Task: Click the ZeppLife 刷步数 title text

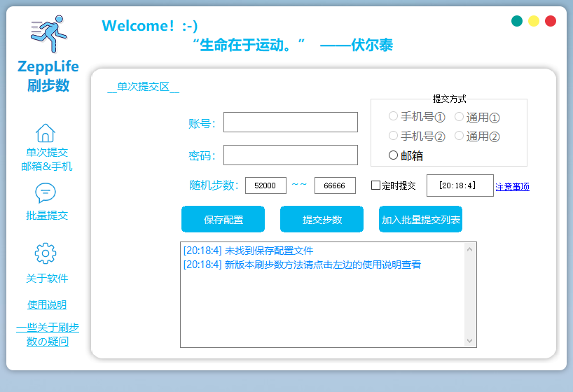Action: (48, 76)
